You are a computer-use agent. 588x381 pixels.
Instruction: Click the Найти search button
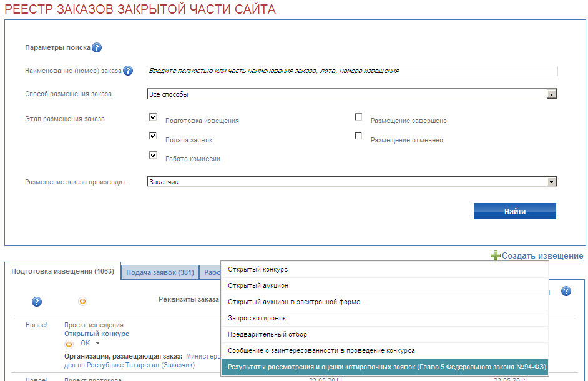[514, 211]
